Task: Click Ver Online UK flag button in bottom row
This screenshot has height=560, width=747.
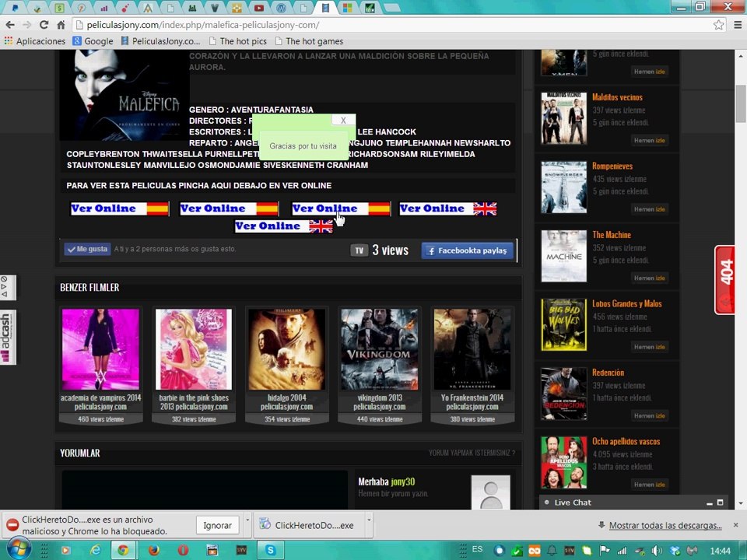Action: (284, 226)
